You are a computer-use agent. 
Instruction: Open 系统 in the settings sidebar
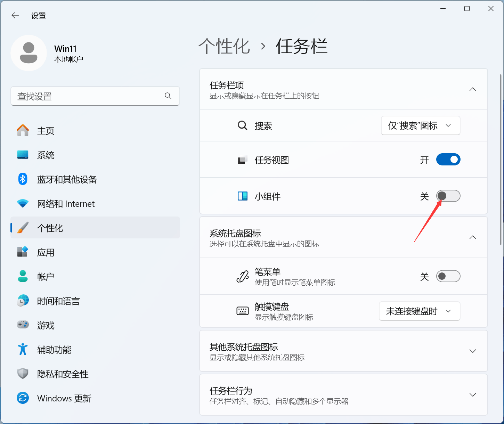(x=46, y=155)
